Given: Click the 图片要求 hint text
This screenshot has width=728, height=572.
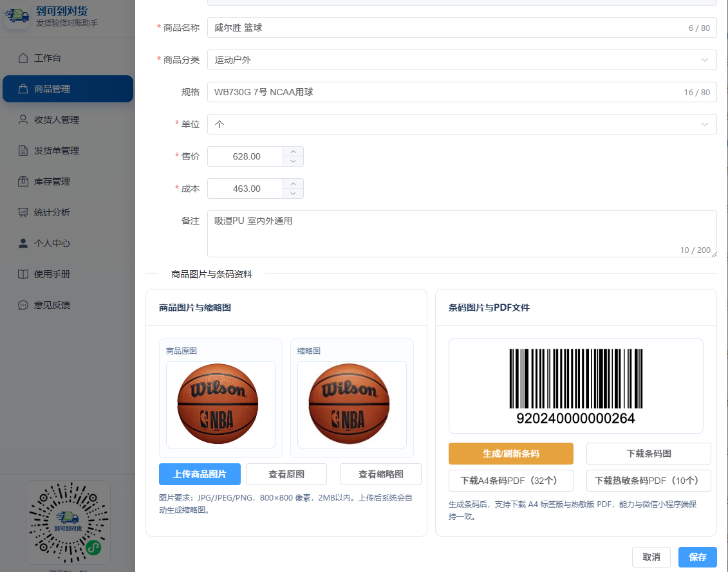Looking at the screenshot, I should point(286,504).
